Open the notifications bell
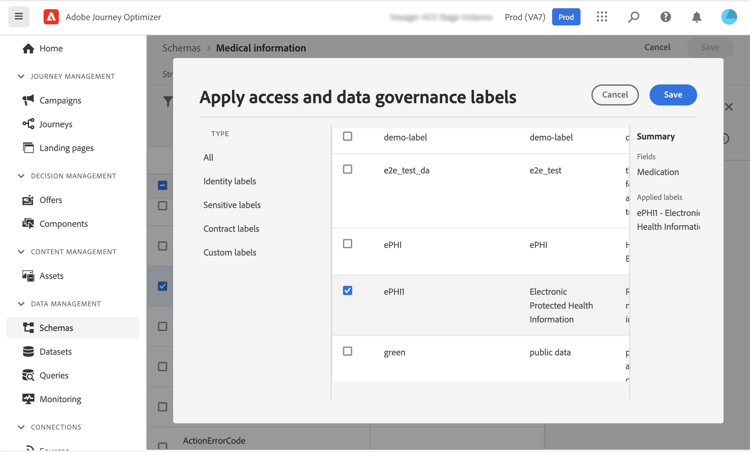 coord(697,17)
